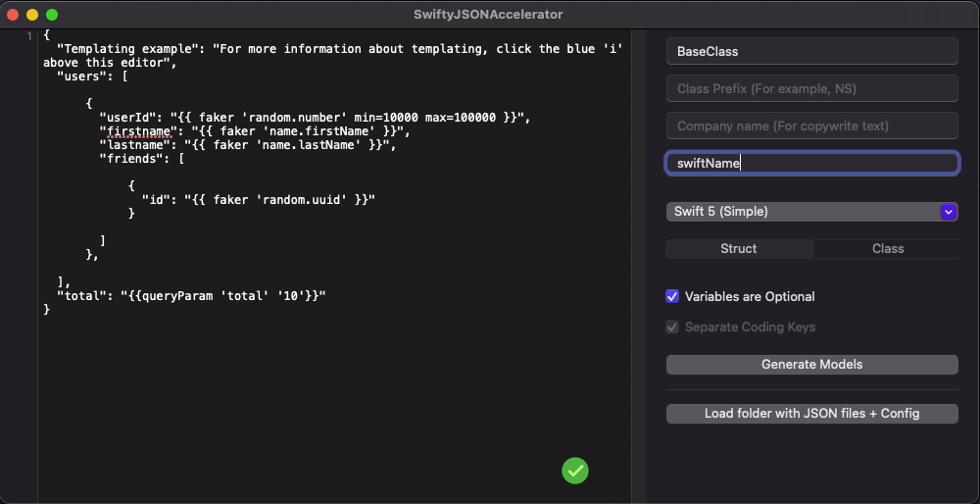Click the green JSON valid checkmark icon
This screenshot has height=504, width=980.
575,471
